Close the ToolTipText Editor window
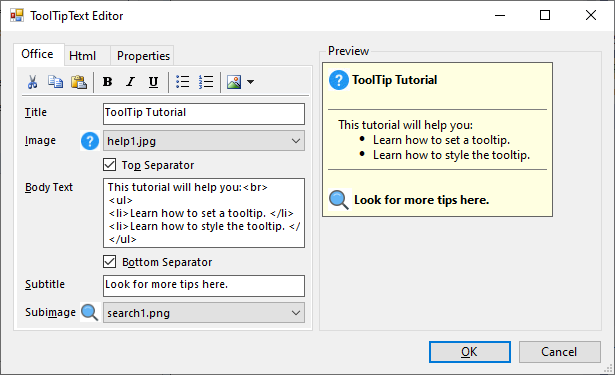Viewport: 615px width, 375px height. (591, 15)
